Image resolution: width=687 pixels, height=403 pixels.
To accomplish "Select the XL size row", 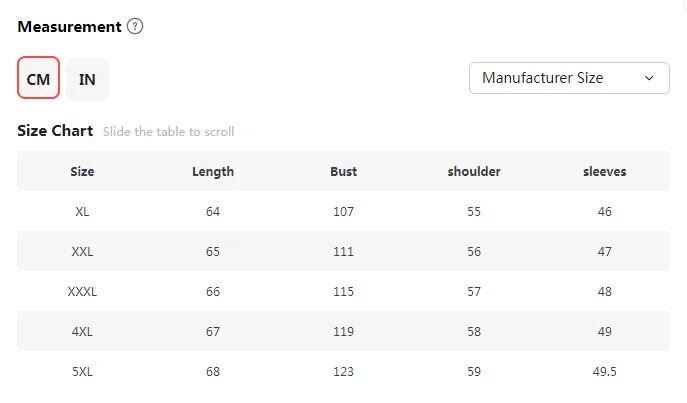I will (82, 212).
